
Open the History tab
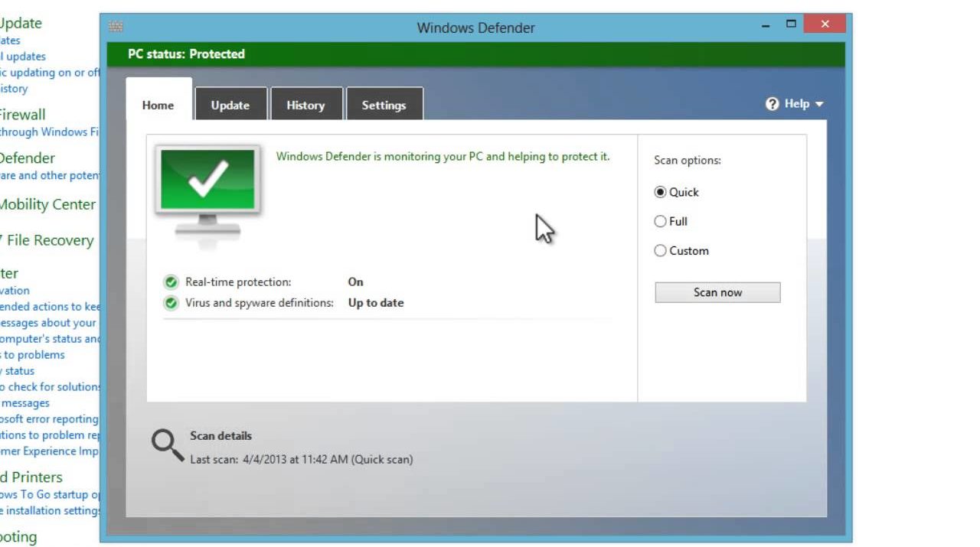305,106
